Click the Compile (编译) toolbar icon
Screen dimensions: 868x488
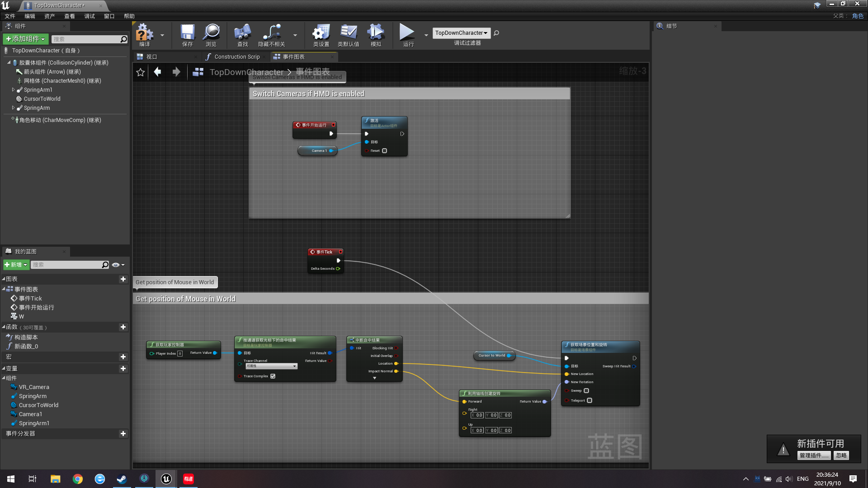145,35
